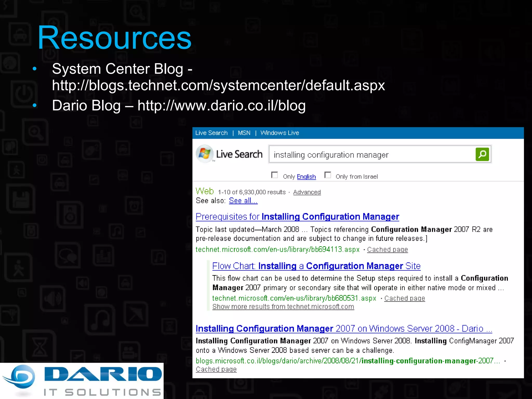Click the Dario IT Solutions logo
532x399 pixels.
[x=82, y=381]
